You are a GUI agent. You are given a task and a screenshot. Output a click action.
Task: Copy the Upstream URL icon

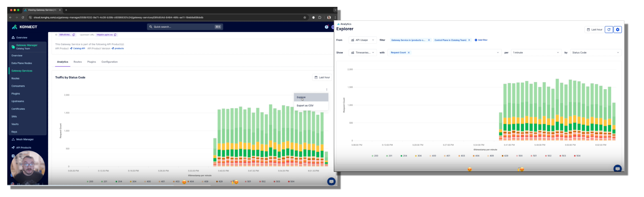[x=115, y=35]
